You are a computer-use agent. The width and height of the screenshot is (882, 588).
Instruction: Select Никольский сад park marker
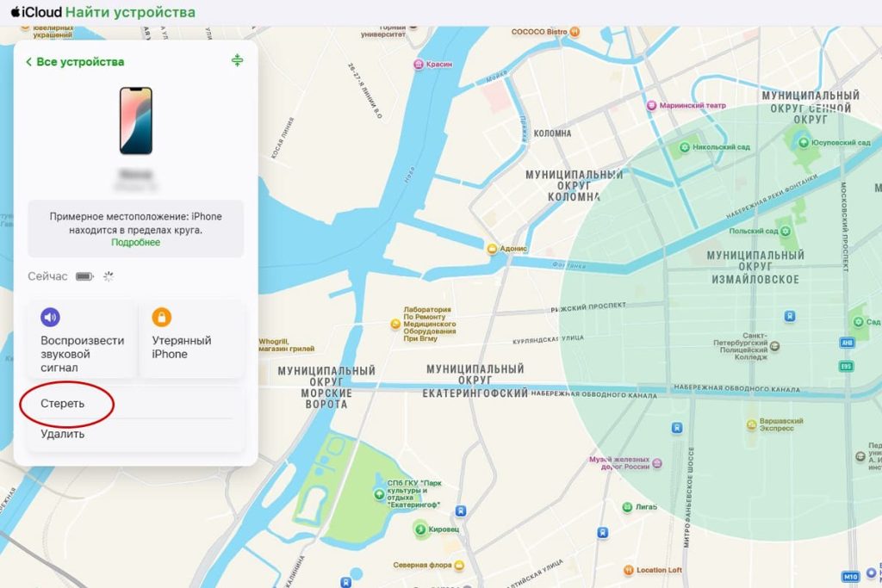[685, 147]
